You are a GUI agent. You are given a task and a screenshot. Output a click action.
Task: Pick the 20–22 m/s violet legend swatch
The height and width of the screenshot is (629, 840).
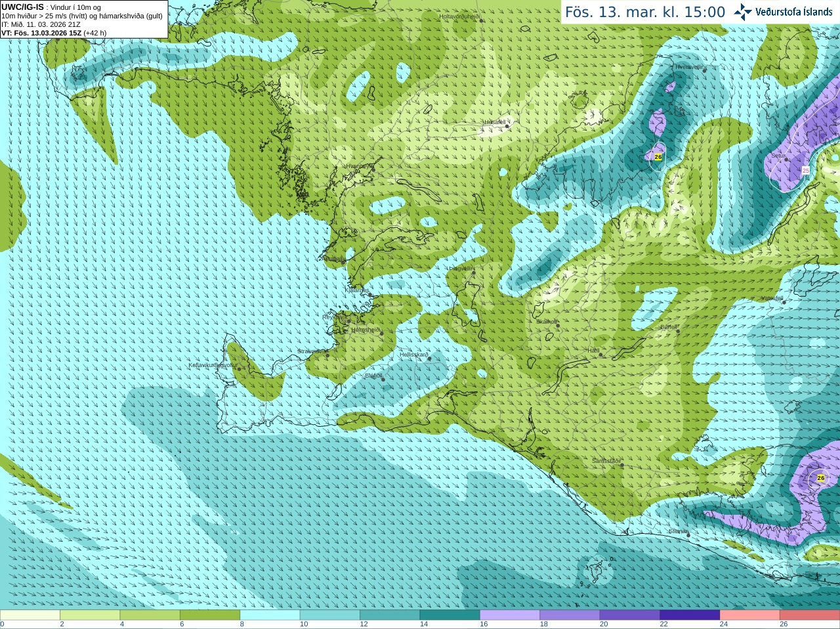pyautogui.click(x=630, y=615)
